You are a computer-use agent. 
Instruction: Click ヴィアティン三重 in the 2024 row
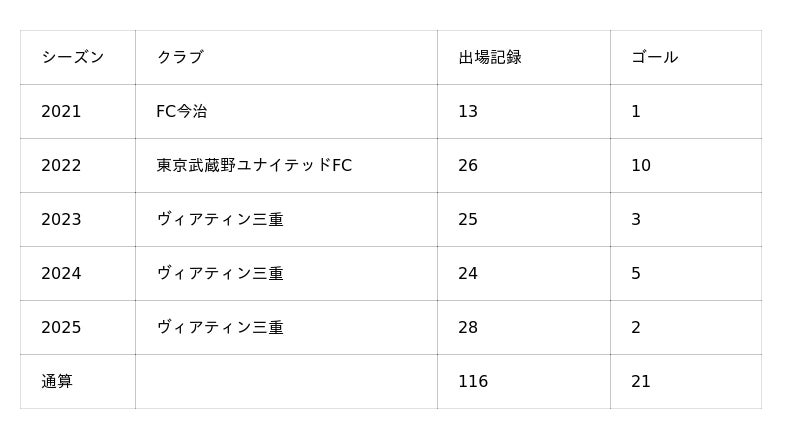pos(220,273)
